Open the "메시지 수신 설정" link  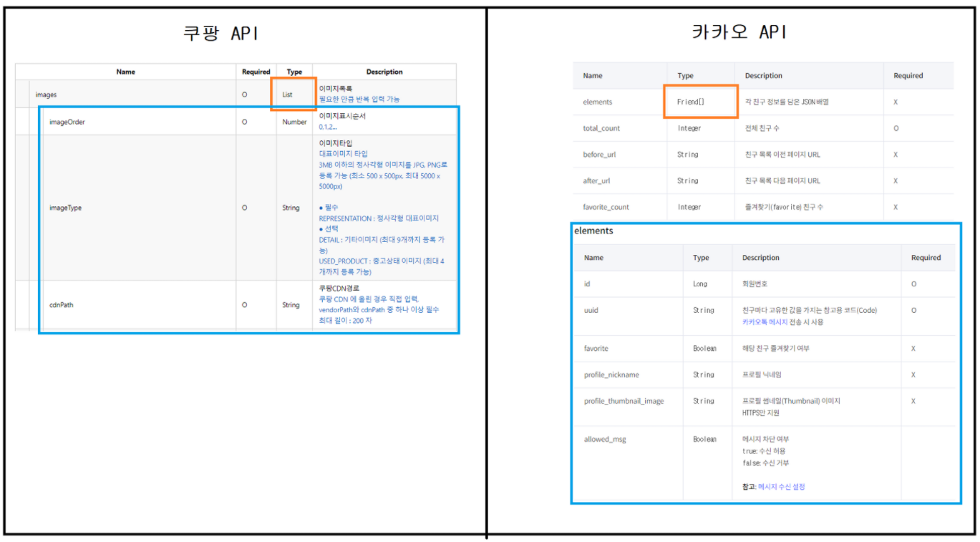click(781, 487)
